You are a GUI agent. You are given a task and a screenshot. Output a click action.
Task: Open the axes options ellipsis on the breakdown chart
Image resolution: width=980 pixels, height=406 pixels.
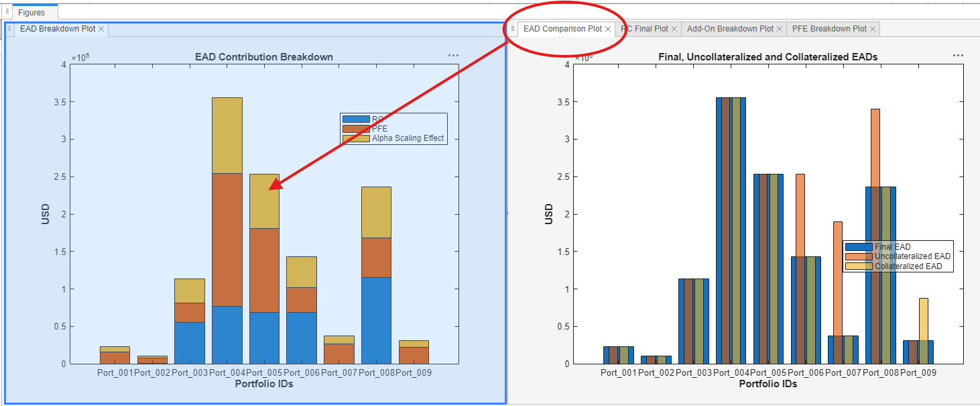tap(453, 55)
